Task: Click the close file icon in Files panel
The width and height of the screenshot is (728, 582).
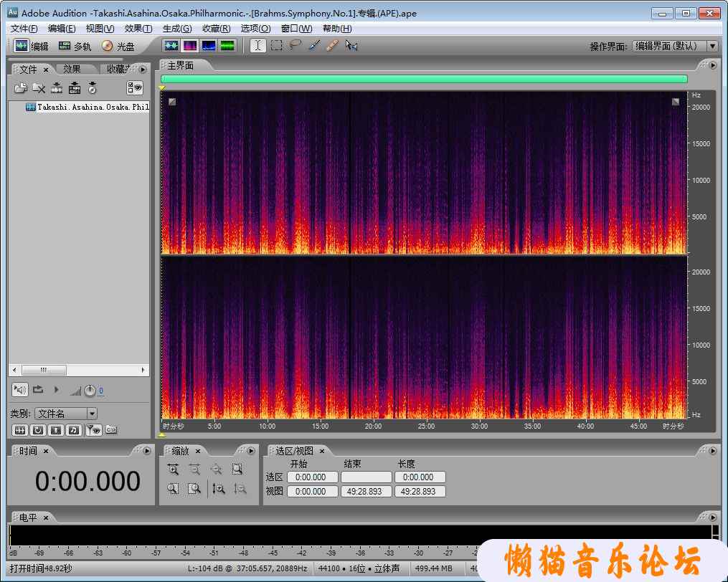Action: (x=39, y=87)
